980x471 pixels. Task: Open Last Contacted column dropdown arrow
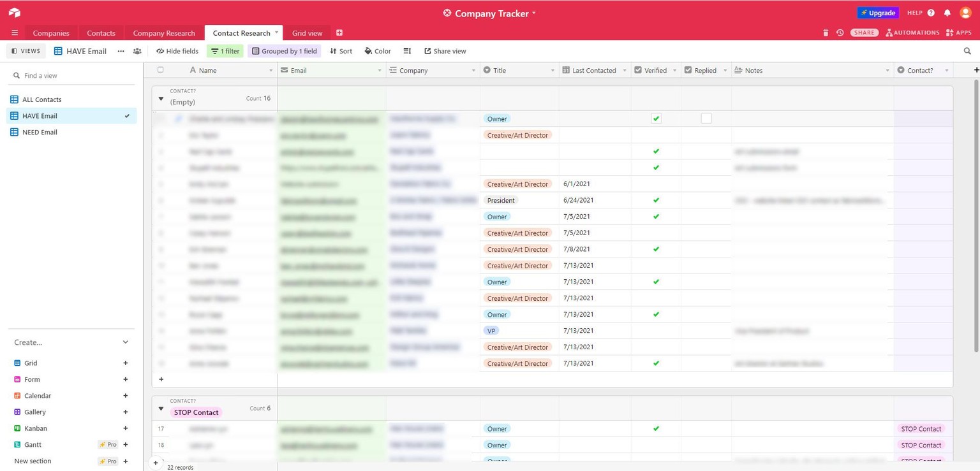coord(625,71)
